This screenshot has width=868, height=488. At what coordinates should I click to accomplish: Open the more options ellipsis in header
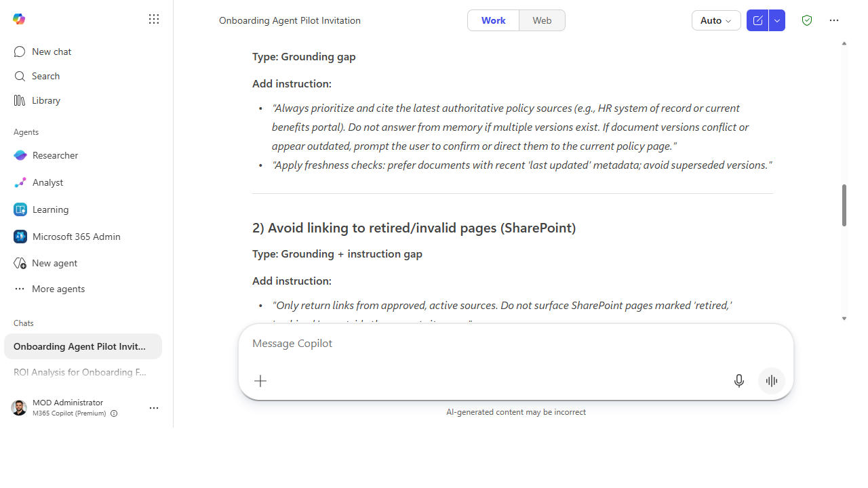(834, 20)
